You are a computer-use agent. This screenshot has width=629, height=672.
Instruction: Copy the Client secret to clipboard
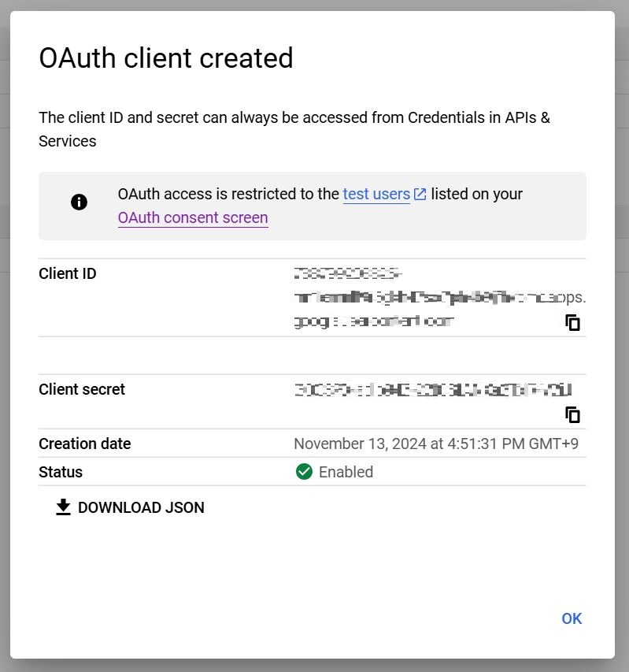(x=573, y=414)
